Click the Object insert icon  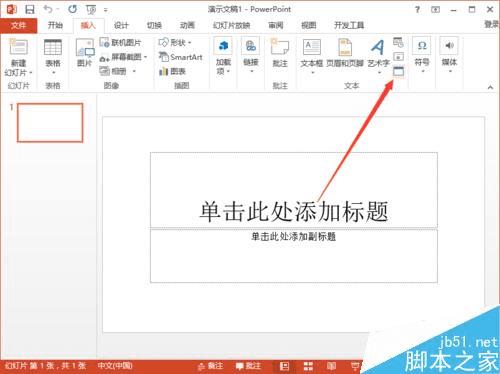(x=398, y=71)
